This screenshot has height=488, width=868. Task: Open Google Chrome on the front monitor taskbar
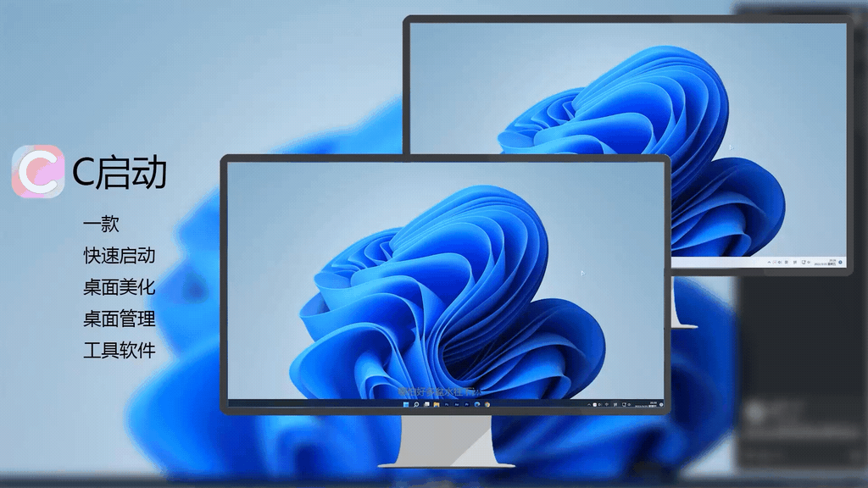(x=487, y=405)
